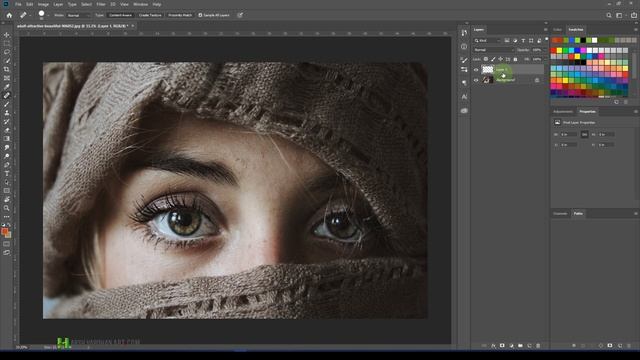Open the collapsed History panel icon
Image resolution: width=640 pixels, height=360 pixels.
464,33
